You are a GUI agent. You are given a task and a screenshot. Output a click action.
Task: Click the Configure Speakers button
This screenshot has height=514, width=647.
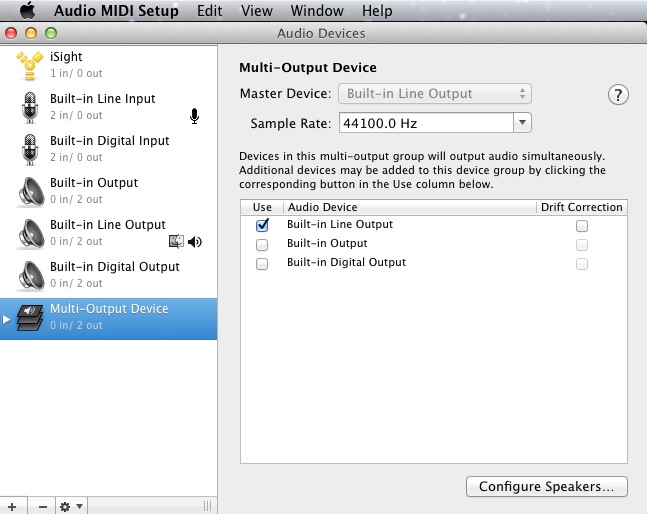[x=547, y=486]
